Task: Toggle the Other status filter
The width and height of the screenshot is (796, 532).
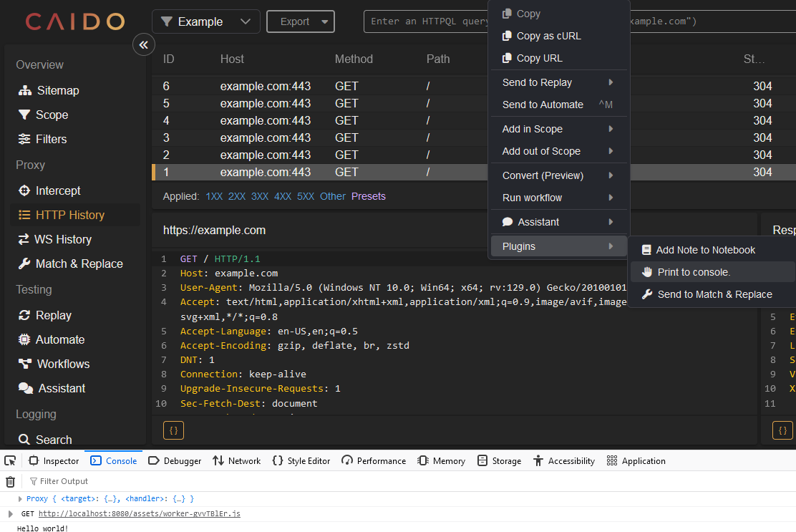Action: tap(332, 195)
